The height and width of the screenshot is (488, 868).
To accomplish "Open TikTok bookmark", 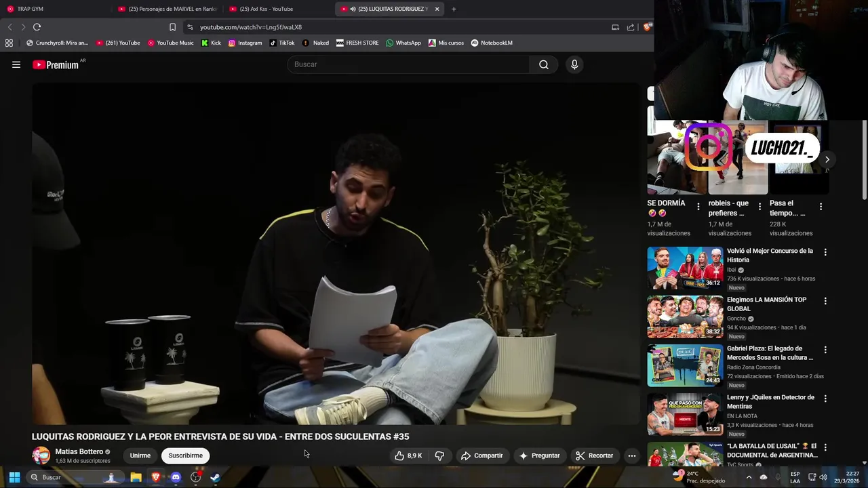I will (x=281, y=43).
